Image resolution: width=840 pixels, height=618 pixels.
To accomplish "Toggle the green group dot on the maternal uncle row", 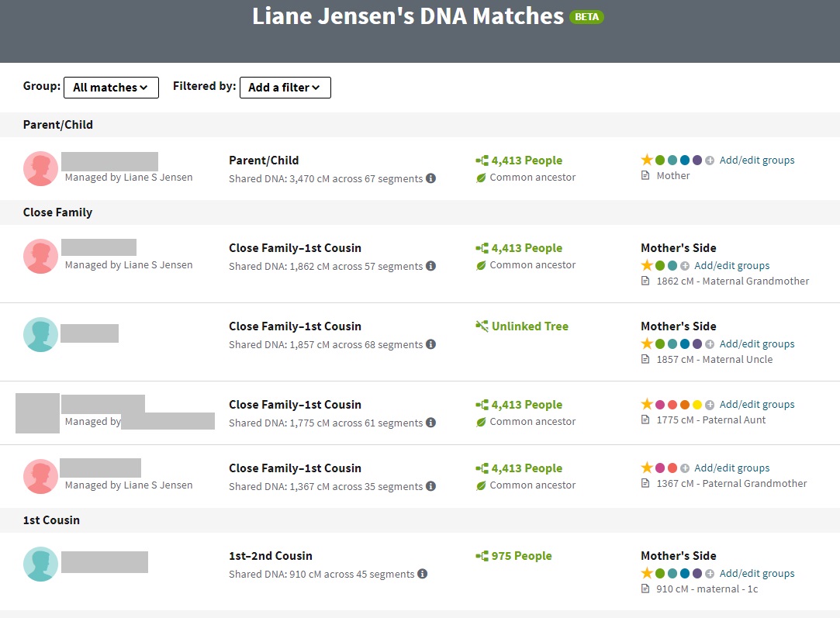I will 660,344.
